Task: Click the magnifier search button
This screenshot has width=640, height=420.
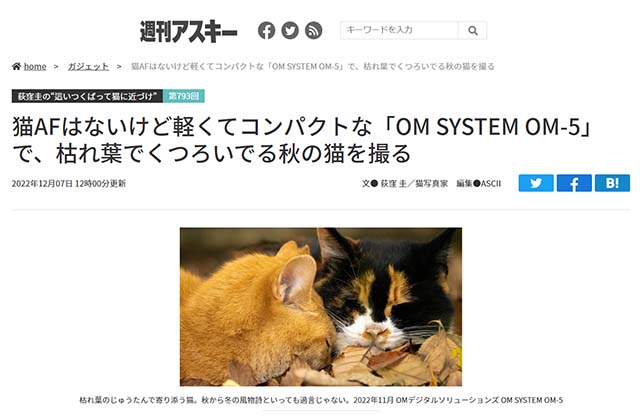Action: pos(473,31)
